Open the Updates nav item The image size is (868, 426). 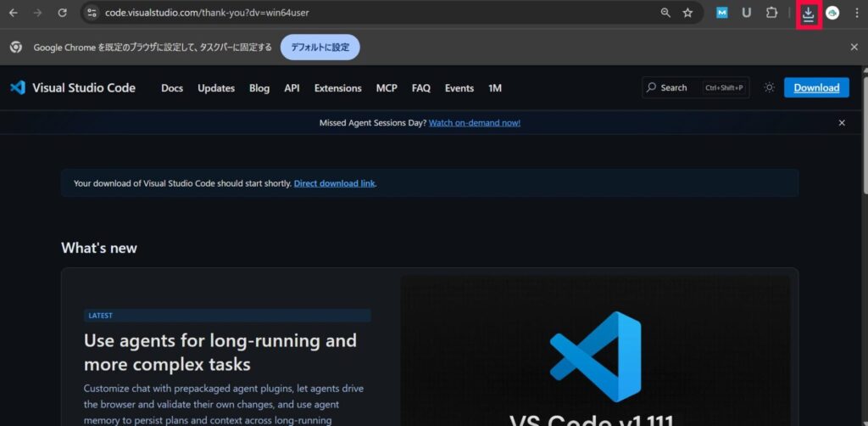(216, 88)
